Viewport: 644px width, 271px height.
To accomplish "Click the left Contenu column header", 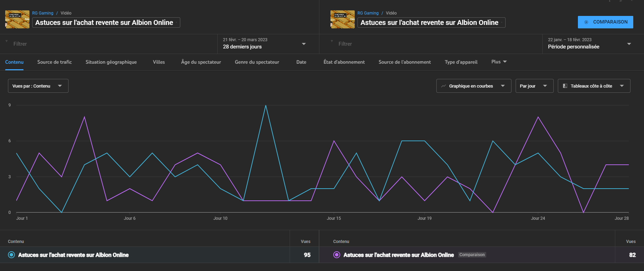I will pyautogui.click(x=16, y=242).
